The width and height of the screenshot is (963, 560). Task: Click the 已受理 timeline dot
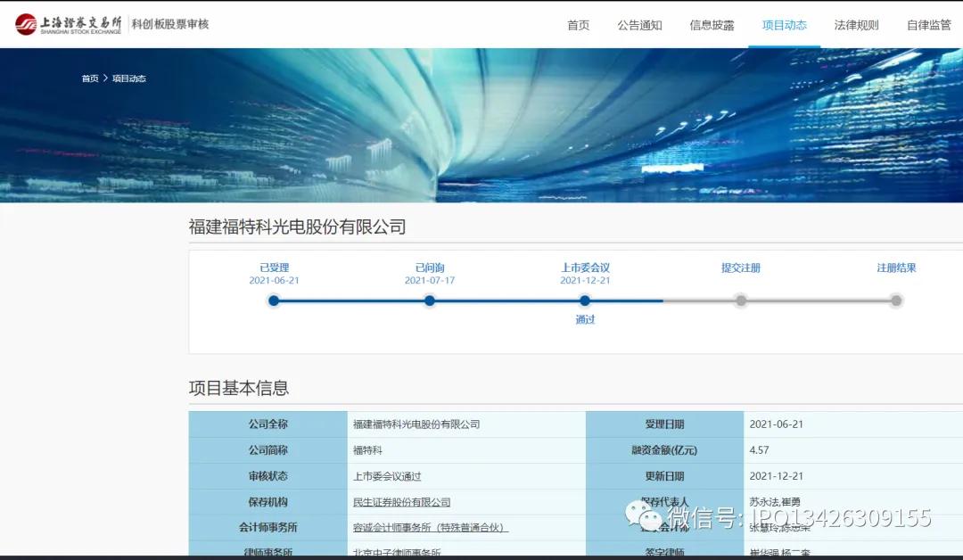click(274, 301)
